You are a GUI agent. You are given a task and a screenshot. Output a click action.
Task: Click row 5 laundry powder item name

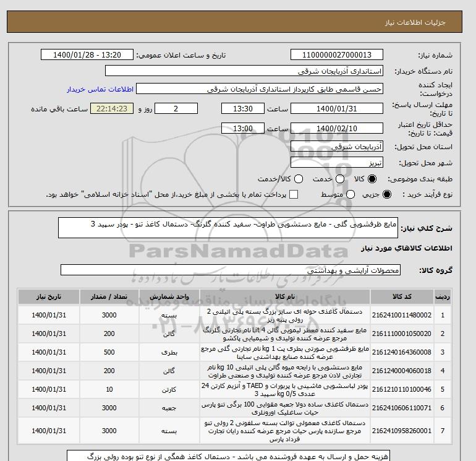(285, 390)
